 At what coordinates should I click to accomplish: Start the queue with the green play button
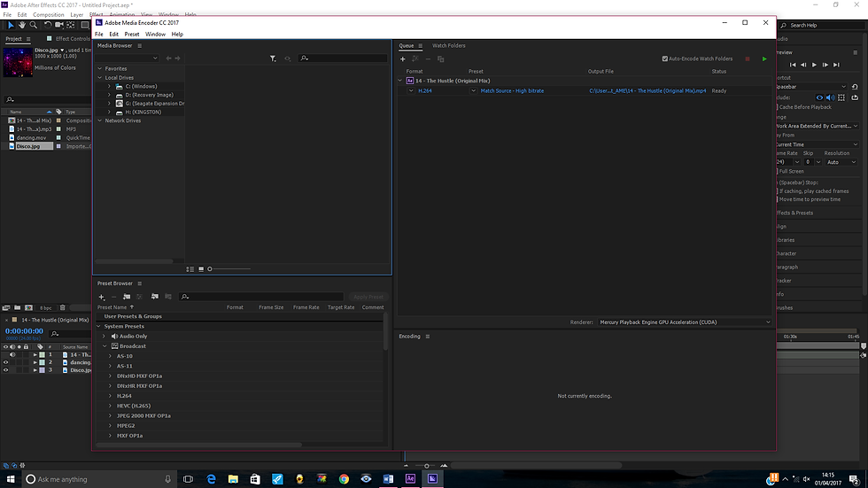click(764, 58)
